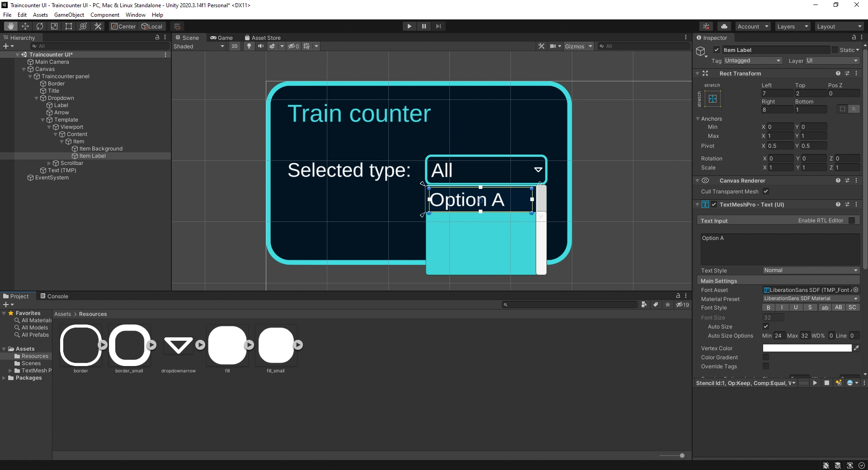Switch to the Console tab
This screenshot has width=868, height=470.
pos(54,296)
